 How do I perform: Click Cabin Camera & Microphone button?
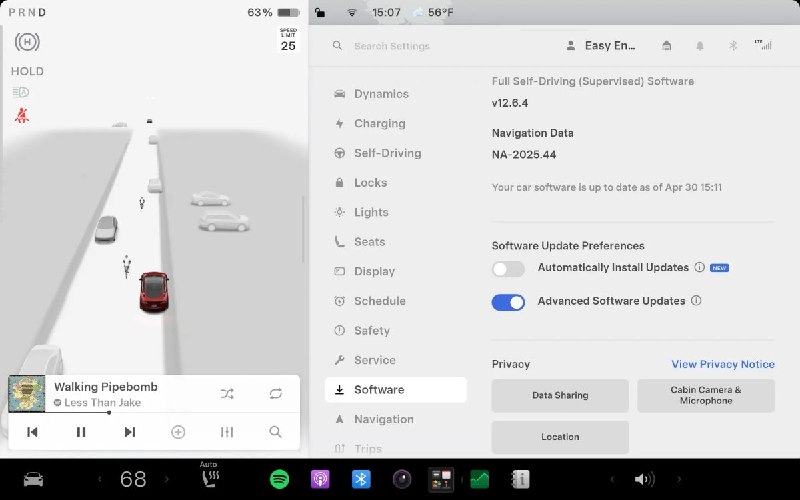706,395
